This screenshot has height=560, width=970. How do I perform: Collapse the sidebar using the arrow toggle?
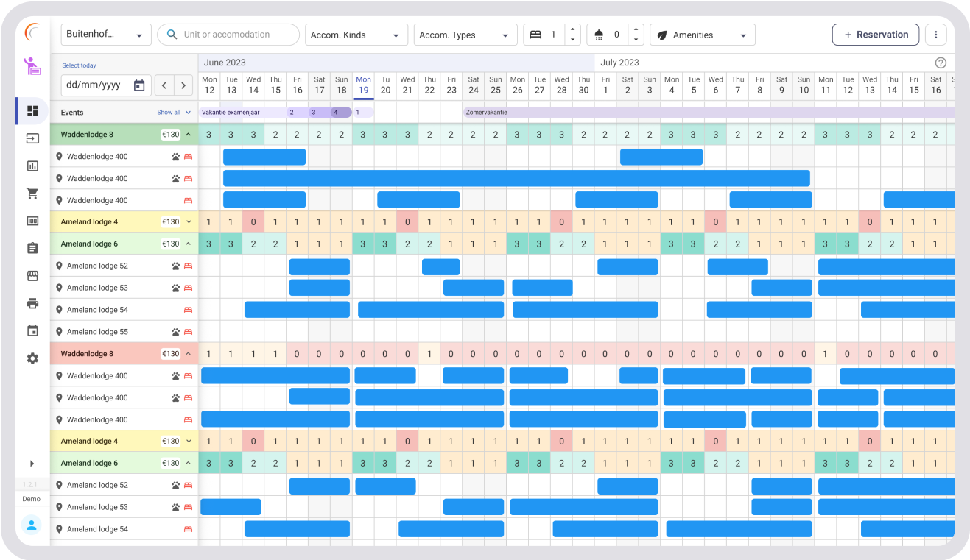tap(32, 464)
